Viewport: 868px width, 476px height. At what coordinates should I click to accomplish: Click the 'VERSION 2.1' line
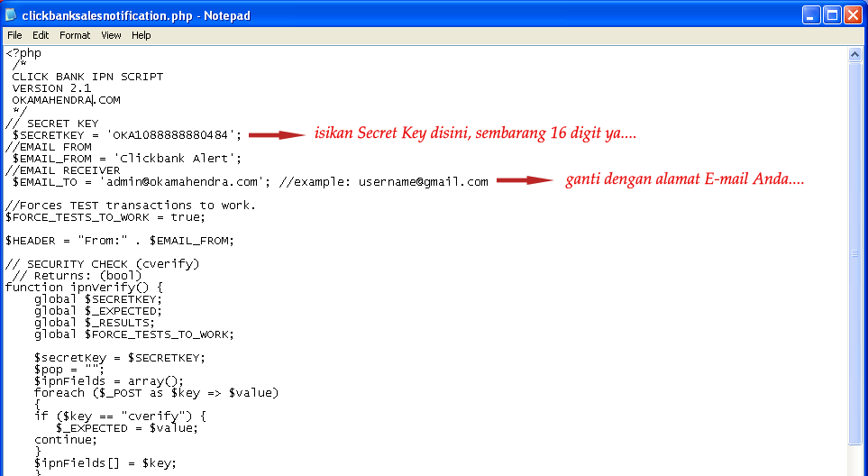(x=51, y=88)
